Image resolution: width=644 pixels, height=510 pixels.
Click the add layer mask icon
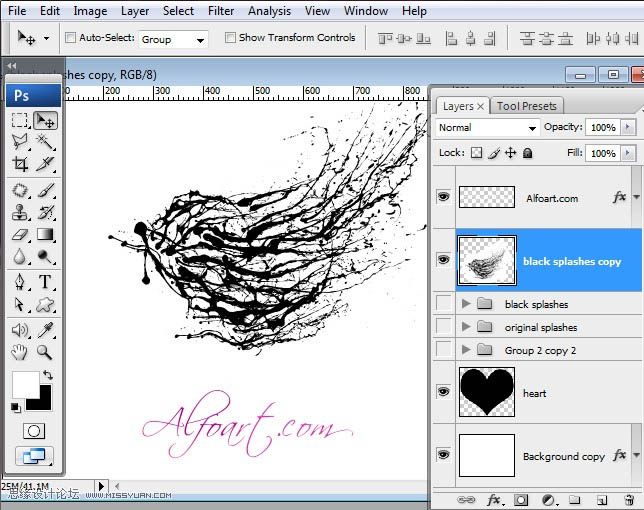coord(521,499)
